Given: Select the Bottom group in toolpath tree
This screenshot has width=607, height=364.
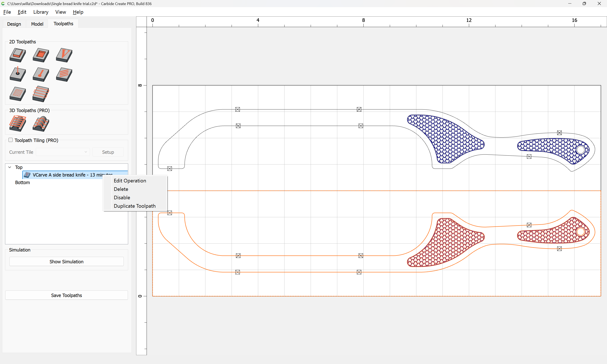Looking at the screenshot, I should 22,182.
